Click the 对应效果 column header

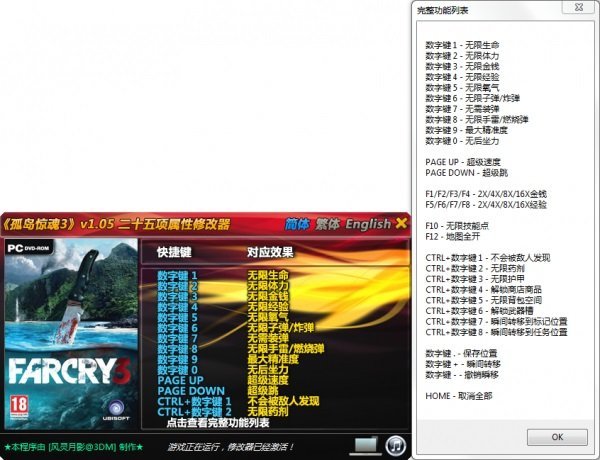[x=270, y=252]
